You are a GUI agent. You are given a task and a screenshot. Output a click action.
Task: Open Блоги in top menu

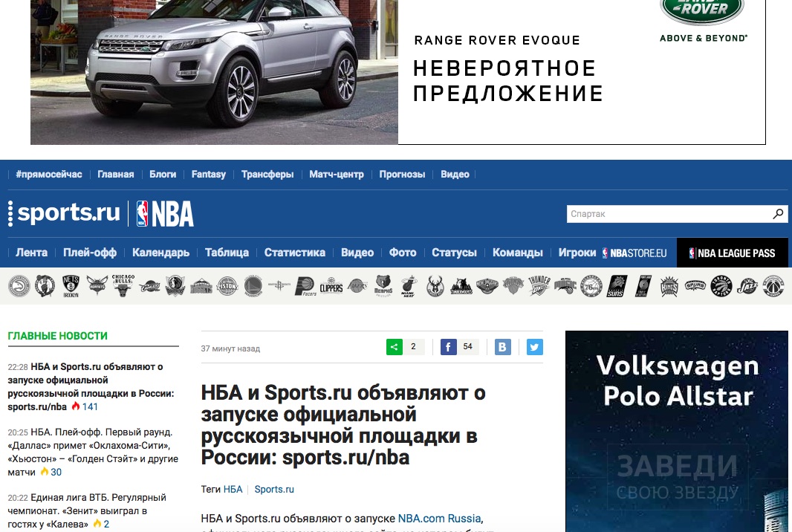coord(163,175)
